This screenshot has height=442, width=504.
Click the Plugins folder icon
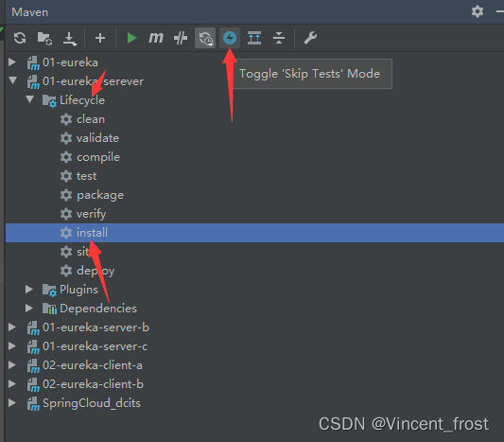(x=49, y=291)
